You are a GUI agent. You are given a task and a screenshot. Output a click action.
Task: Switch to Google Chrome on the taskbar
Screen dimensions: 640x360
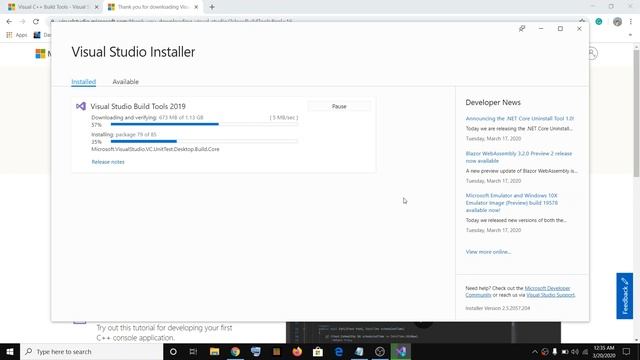point(235,351)
